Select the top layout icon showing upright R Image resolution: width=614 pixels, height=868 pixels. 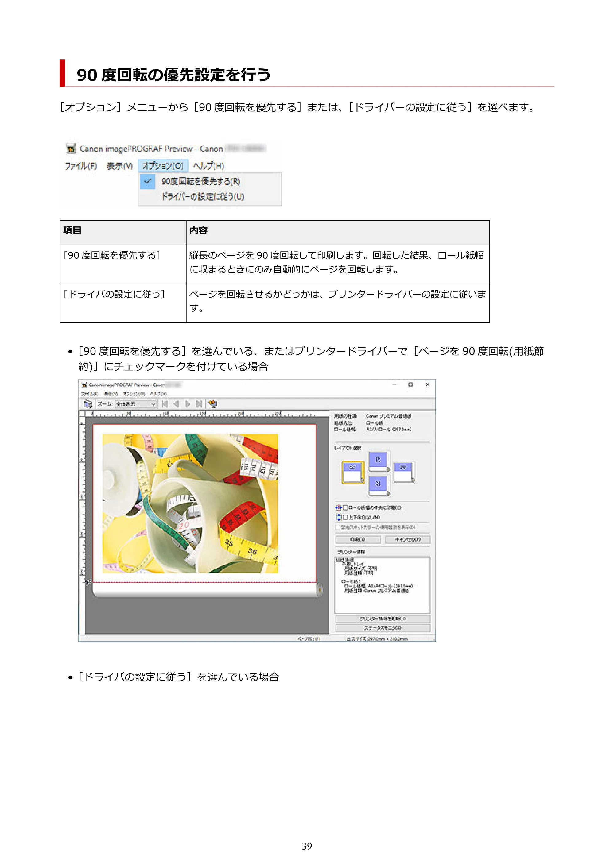pyautogui.click(x=379, y=461)
